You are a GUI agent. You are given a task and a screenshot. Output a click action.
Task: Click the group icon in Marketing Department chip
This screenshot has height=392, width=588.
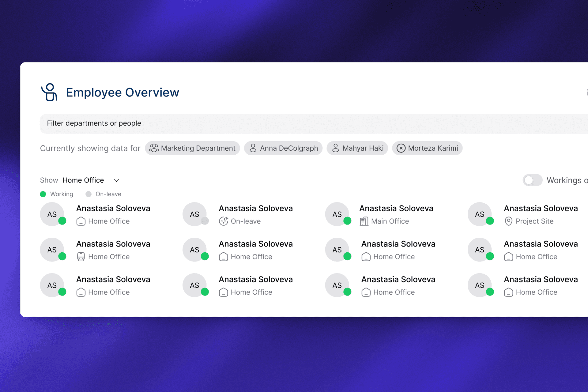[154, 148]
